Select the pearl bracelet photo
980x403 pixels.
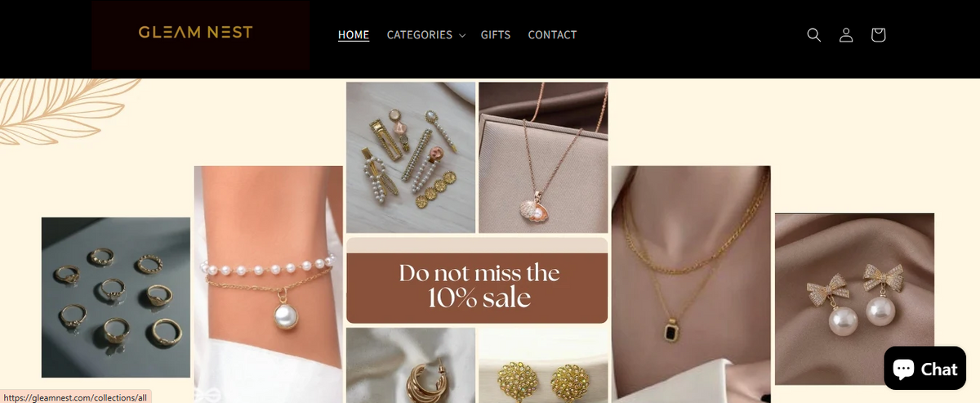(x=268, y=284)
